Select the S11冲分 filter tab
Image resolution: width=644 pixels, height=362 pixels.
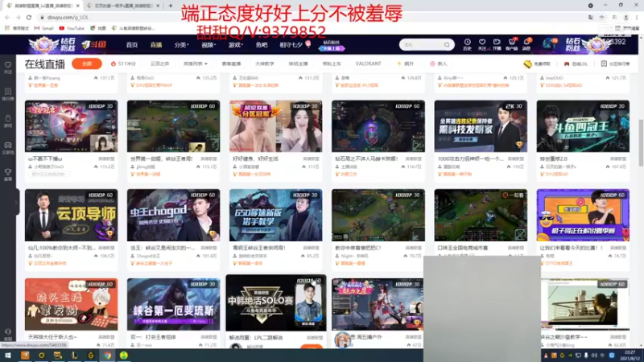[123, 64]
